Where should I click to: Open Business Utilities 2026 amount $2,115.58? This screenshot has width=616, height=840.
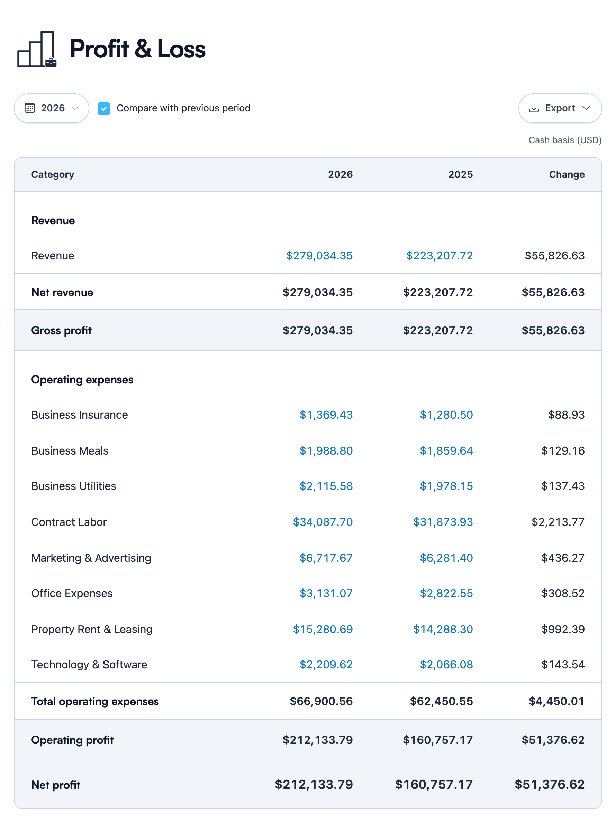(x=326, y=486)
